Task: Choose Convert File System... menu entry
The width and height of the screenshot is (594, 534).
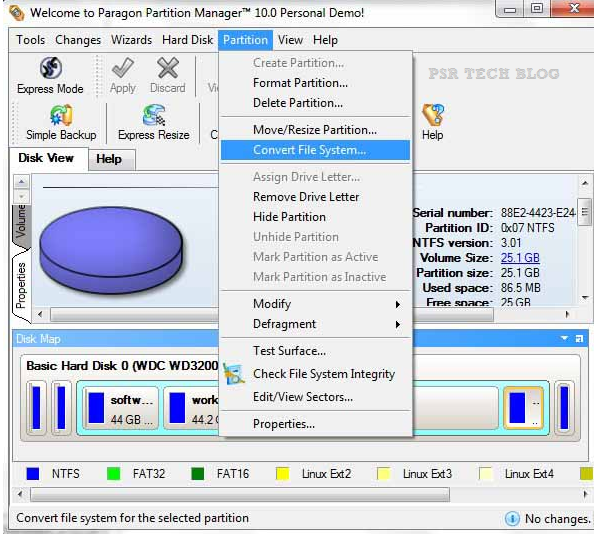Action: pyautogui.click(x=315, y=150)
